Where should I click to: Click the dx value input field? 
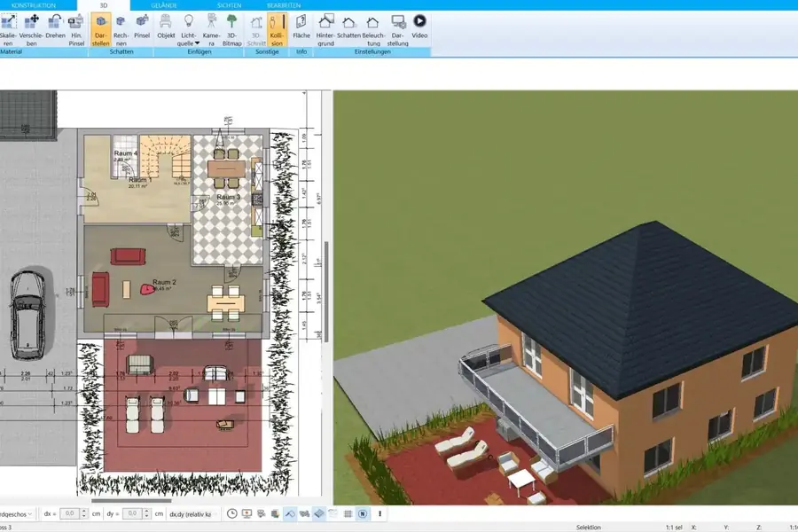(x=71, y=513)
